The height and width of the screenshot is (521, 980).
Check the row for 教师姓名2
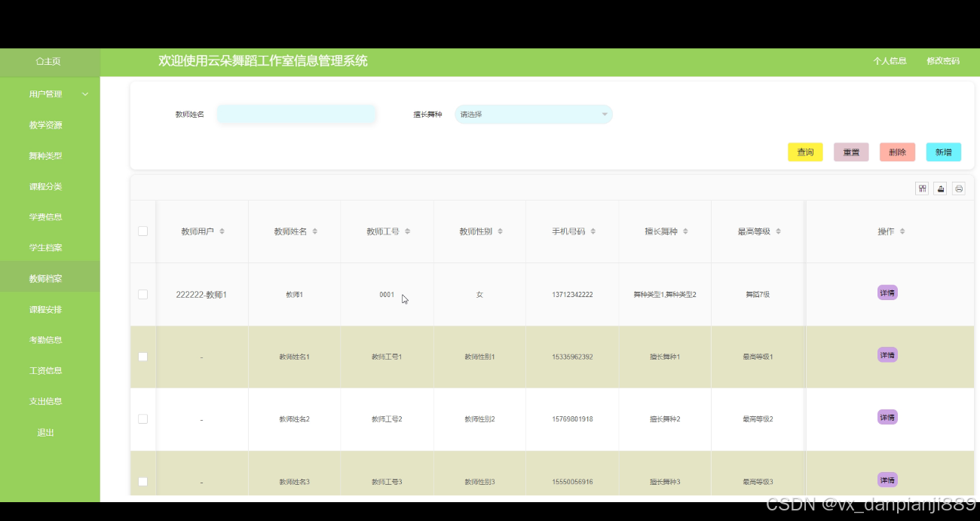pos(142,419)
